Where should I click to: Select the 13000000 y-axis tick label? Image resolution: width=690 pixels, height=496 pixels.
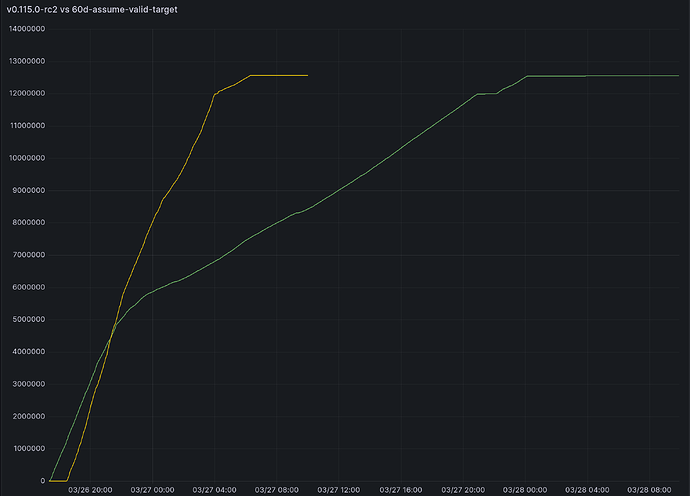(27, 61)
